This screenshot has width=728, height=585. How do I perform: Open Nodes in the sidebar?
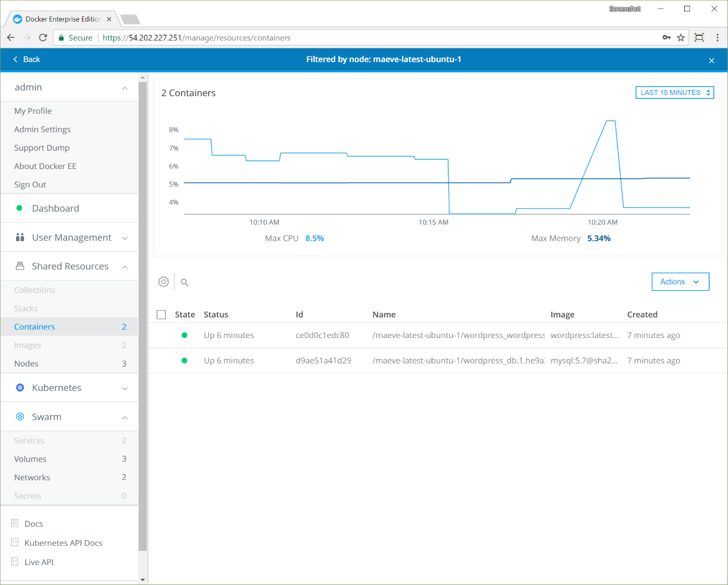coord(26,364)
